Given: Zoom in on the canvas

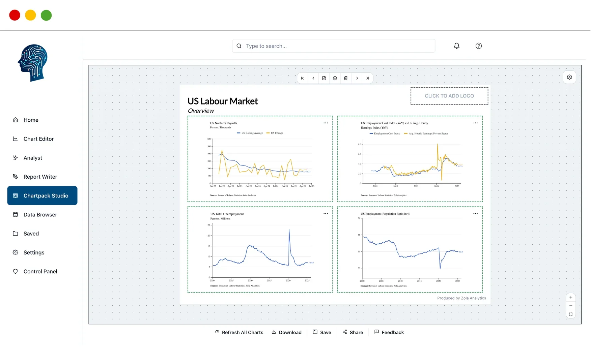Looking at the screenshot, I should 571,297.
